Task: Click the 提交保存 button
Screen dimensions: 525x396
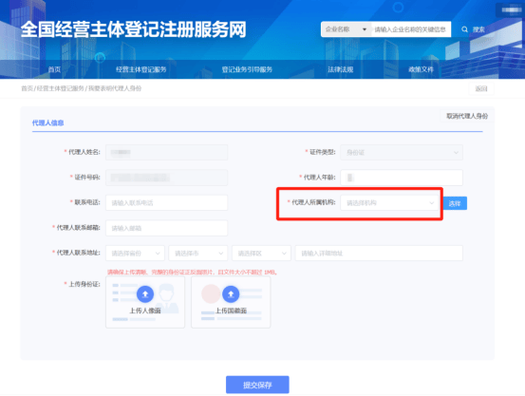Action: coord(257,385)
